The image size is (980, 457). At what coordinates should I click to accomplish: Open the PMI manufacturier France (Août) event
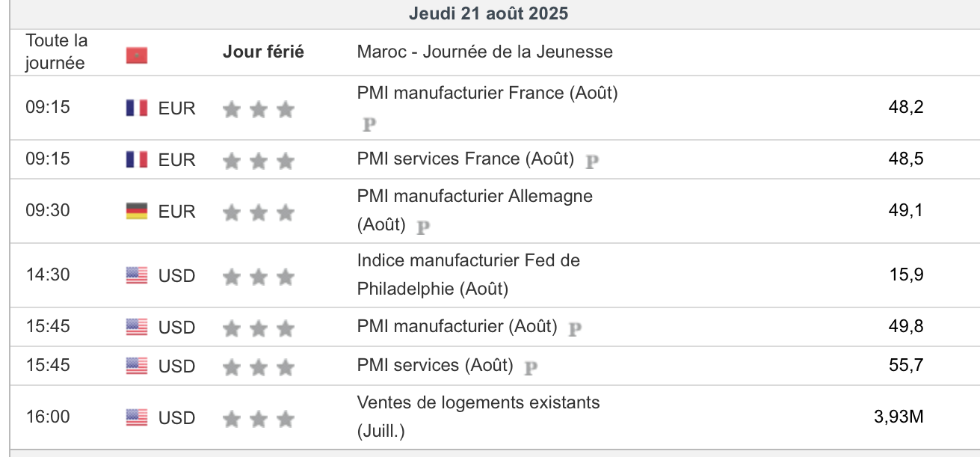487,93
